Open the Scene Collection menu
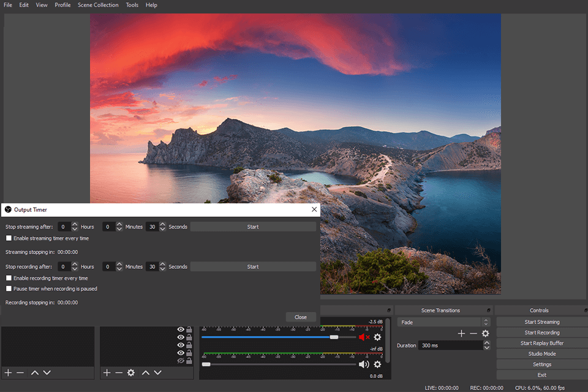This screenshot has width=588, height=392. (x=98, y=5)
